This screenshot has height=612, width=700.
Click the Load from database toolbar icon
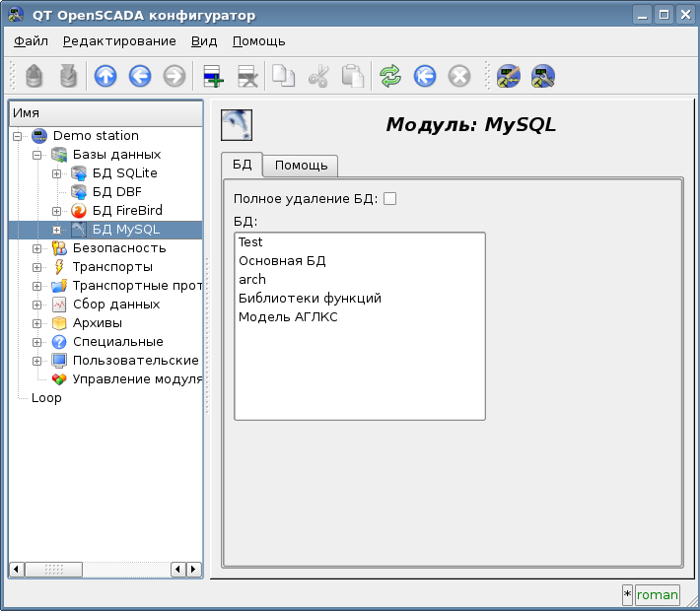pyautogui.click(x=34, y=76)
